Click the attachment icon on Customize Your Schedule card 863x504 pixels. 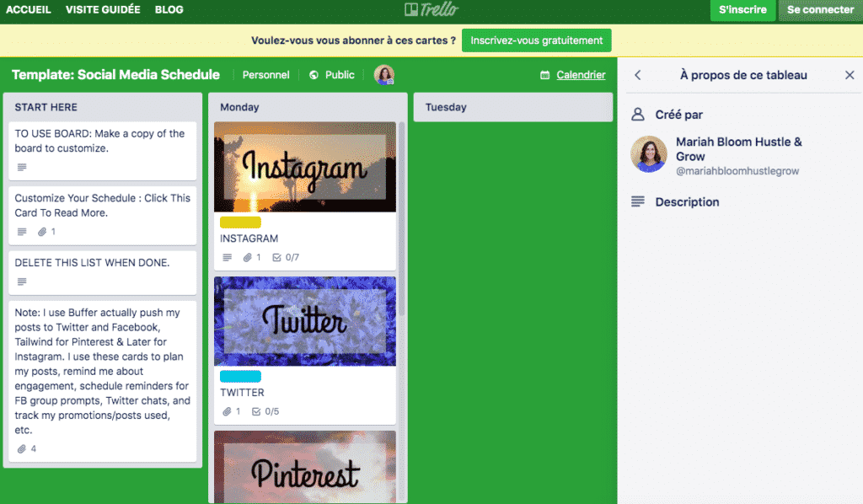coord(42,232)
